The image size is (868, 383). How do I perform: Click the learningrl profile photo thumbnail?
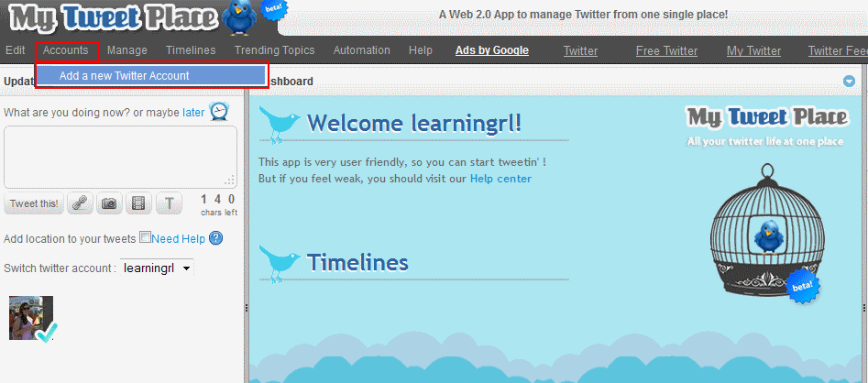pos(31,318)
